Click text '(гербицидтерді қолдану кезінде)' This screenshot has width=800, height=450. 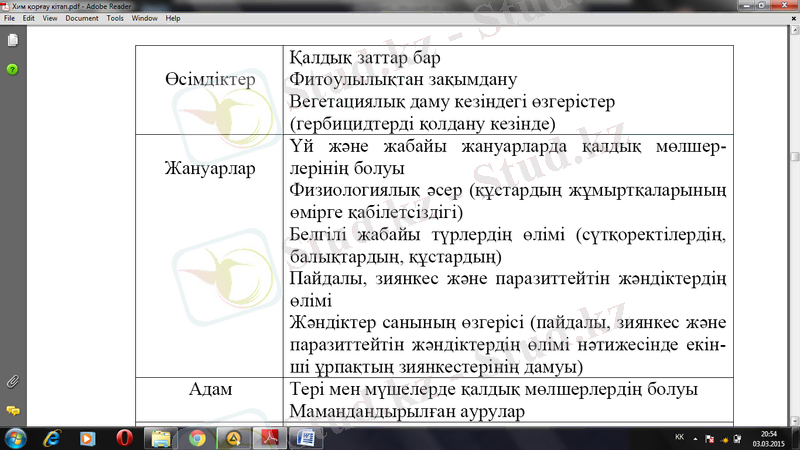click(x=422, y=124)
